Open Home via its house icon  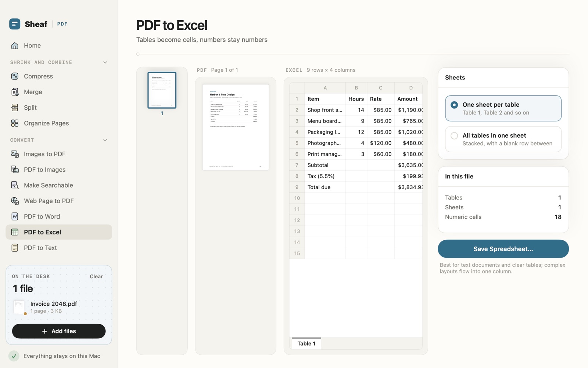click(x=15, y=46)
